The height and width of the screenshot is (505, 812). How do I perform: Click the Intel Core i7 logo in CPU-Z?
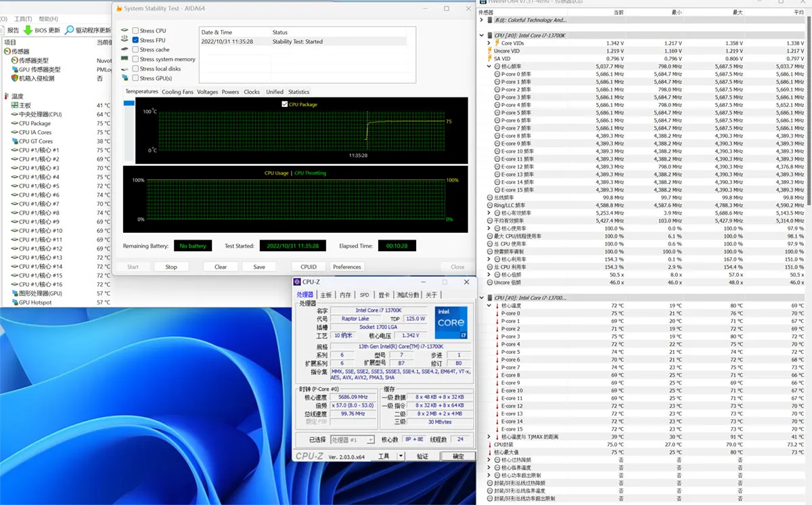(x=451, y=323)
